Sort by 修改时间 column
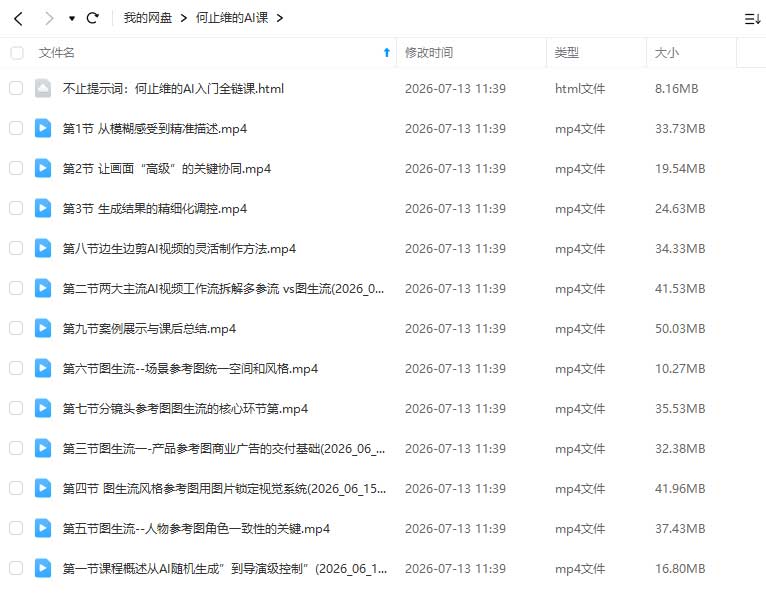The width and height of the screenshot is (766, 593). [x=429, y=53]
